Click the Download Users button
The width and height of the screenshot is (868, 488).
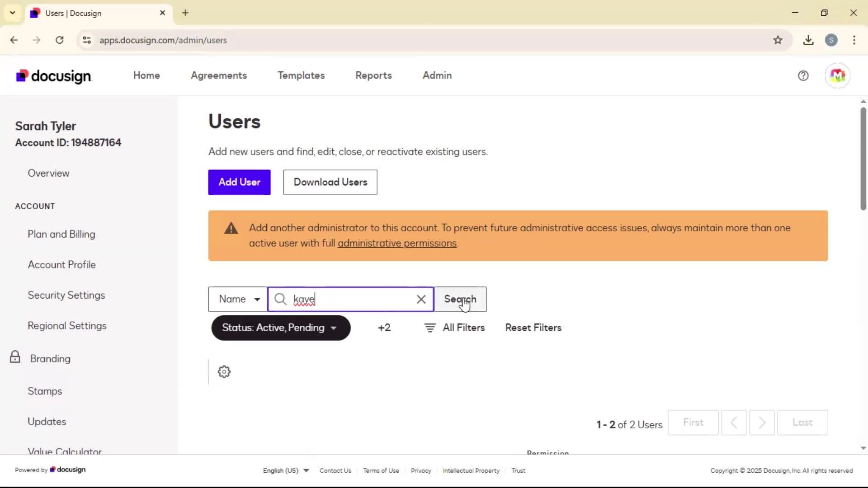(x=330, y=182)
